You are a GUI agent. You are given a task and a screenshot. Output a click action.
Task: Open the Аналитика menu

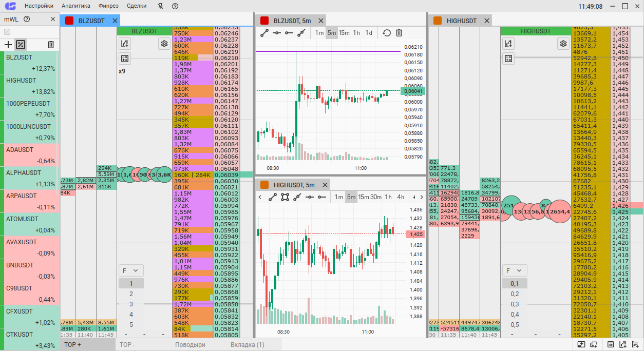click(x=76, y=6)
